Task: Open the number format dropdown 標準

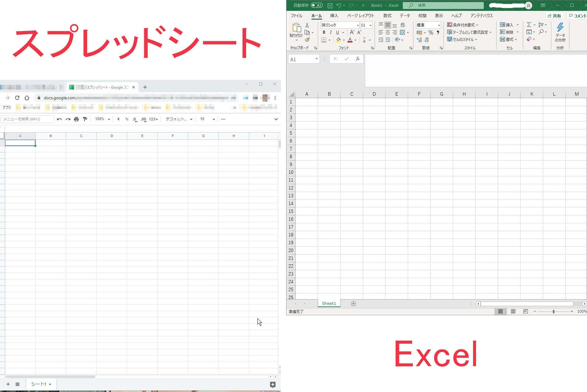Action: click(x=439, y=25)
